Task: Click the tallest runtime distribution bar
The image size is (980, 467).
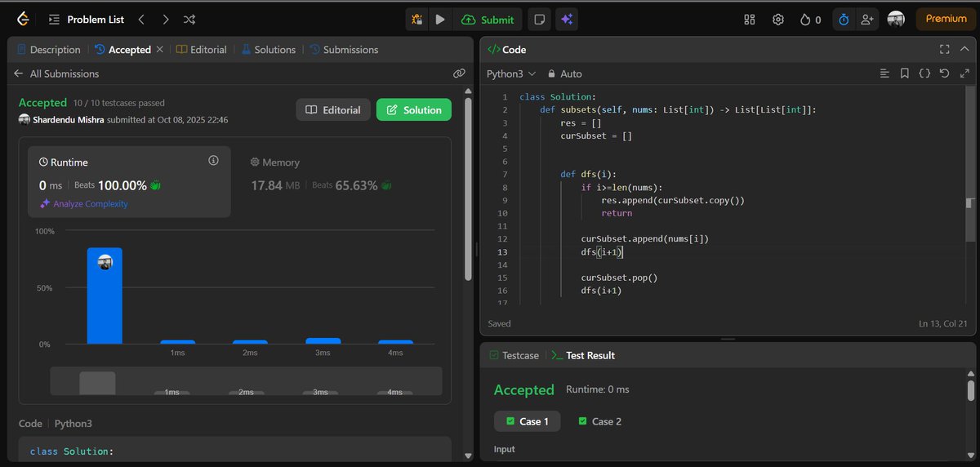Action: [105, 296]
